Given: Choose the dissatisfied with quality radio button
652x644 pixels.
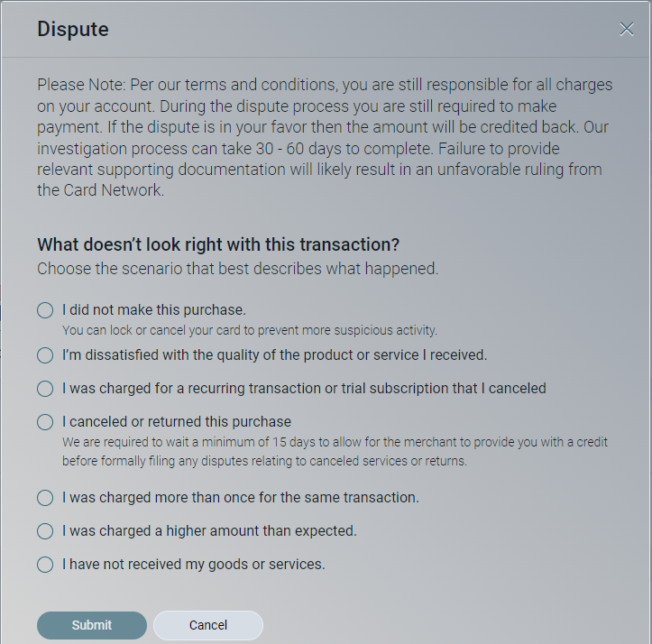Looking at the screenshot, I should [x=45, y=355].
